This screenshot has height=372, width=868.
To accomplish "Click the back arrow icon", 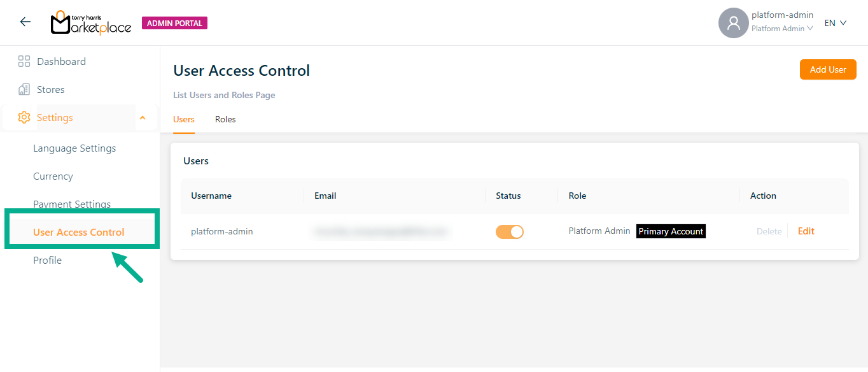I will pyautogui.click(x=25, y=22).
